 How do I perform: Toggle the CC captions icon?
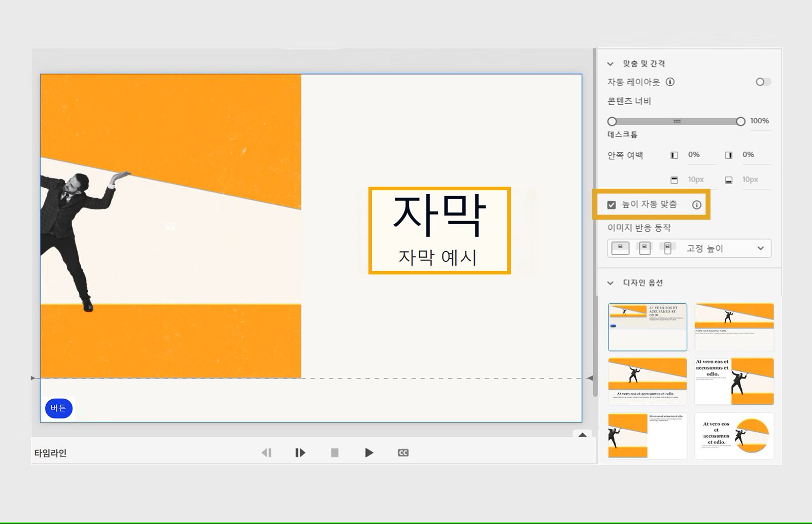click(x=402, y=452)
